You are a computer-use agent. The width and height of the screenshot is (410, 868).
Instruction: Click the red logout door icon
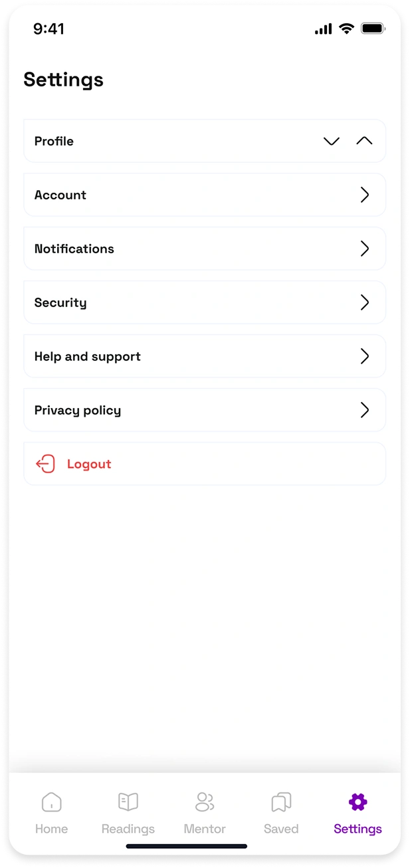45,464
